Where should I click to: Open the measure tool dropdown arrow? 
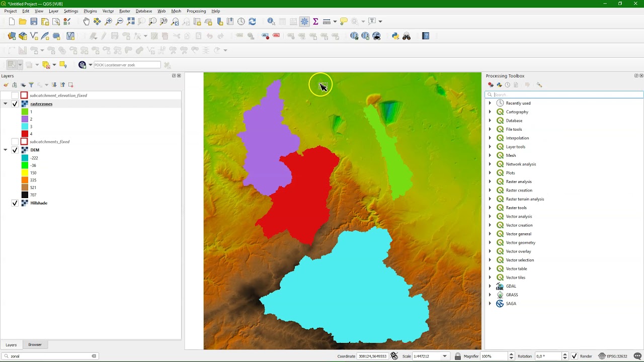335,22
